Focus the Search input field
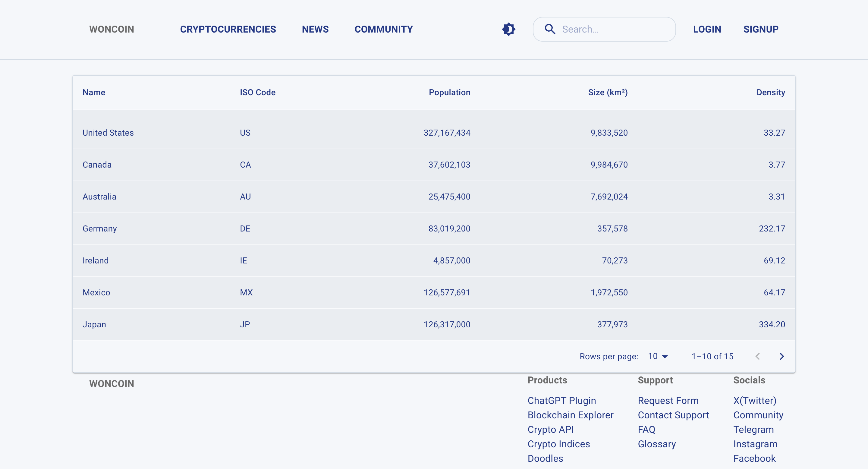 [x=613, y=29]
